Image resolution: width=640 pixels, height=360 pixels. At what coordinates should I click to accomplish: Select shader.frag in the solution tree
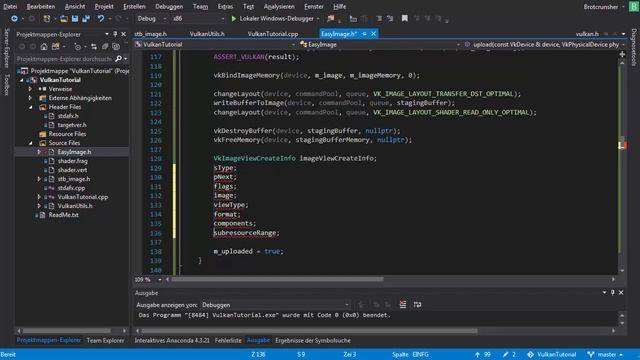[72, 161]
